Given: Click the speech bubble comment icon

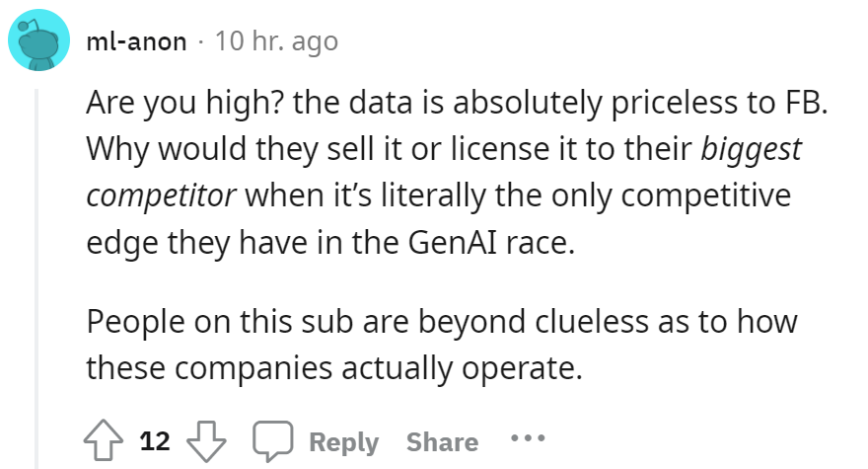Looking at the screenshot, I should 273,441.
